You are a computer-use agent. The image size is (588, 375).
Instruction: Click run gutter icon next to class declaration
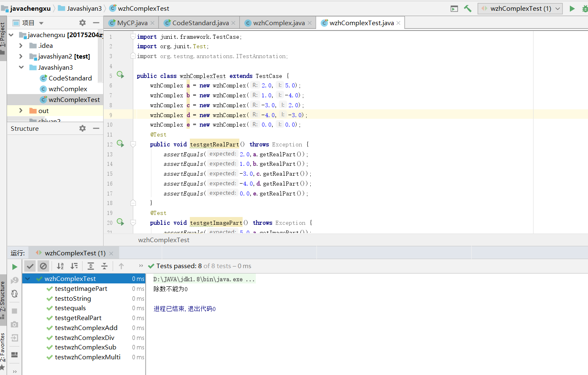pos(120,75)
